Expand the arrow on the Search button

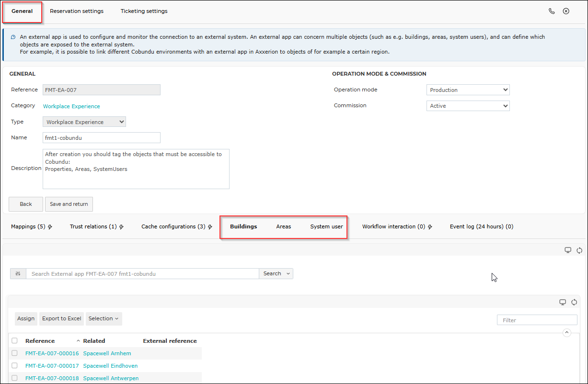tap(288, 273)
